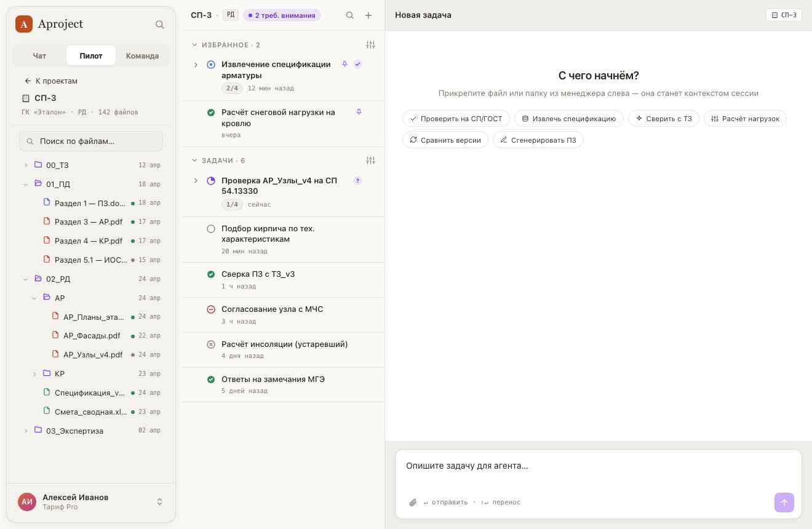Unpin the Извлечение спецификации арматуры task

[x=344, y=64]
